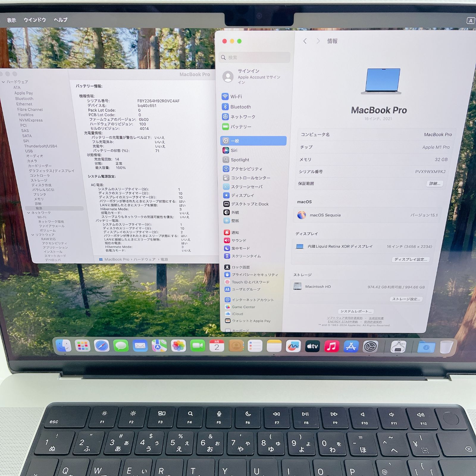Image resolution: width=476 pixels, height=476 pixels.
Task: Open ウインドウ menu in menu bar
Action: (35, 20)
